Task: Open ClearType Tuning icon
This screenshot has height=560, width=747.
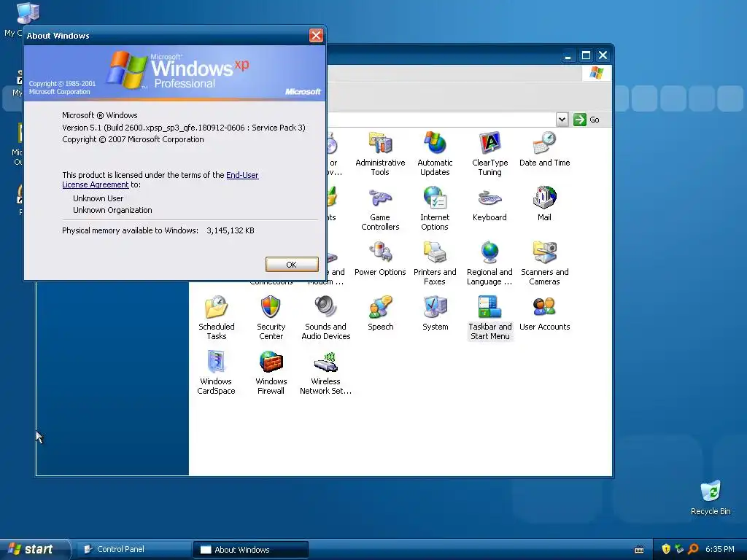Action: click(x=489, y=153)
